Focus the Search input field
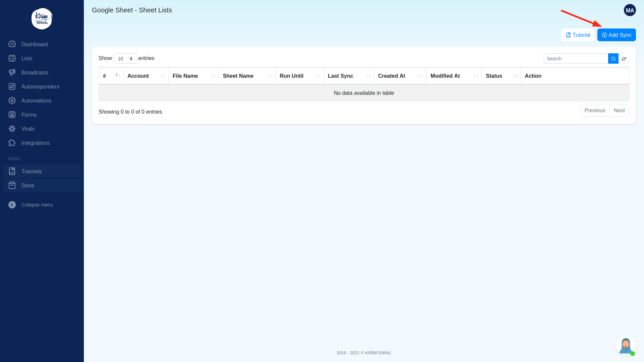Screen dimensions: 644x362 pyautogui.click(x=576, y=59)
